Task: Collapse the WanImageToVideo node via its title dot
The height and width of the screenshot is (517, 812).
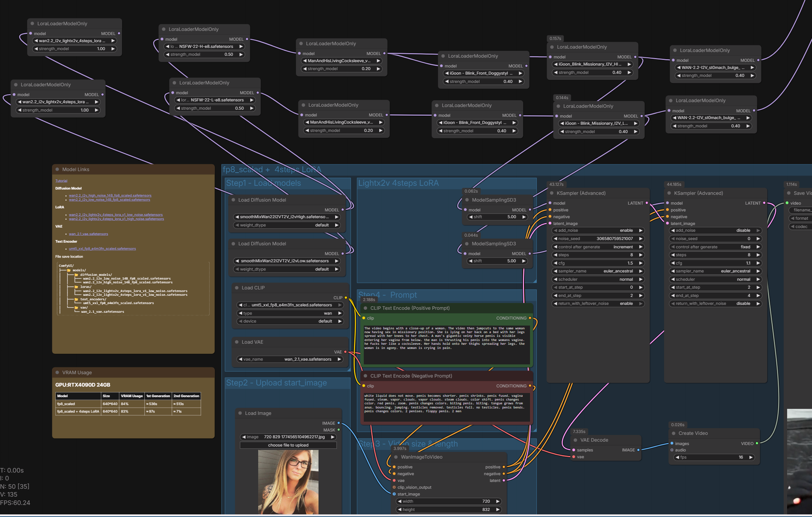Action: pos(396,457)
